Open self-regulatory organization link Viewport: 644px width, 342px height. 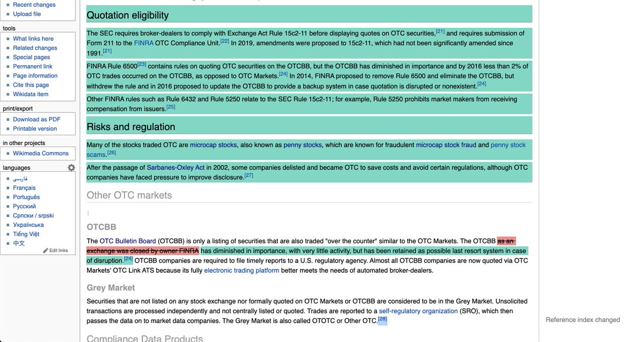(419, 311)
